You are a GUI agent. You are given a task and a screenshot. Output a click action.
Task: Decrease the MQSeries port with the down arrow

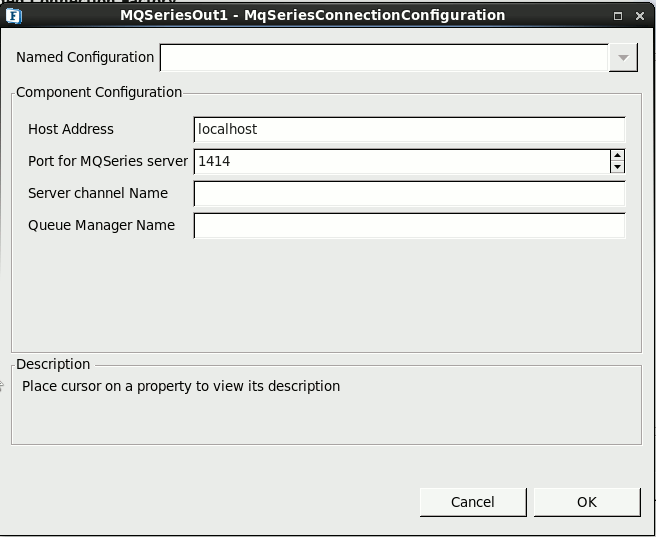click(618, 167)
